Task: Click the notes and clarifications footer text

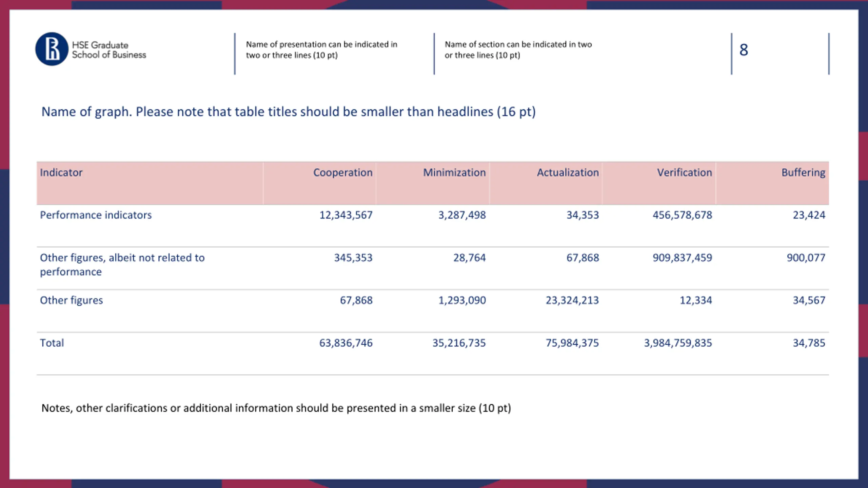Action: tap(276, 408)
